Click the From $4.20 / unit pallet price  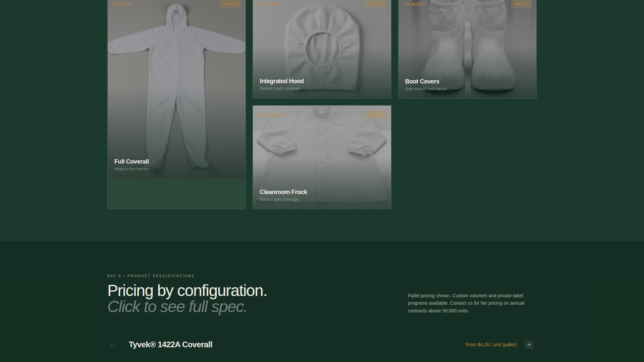click(490, 345)
